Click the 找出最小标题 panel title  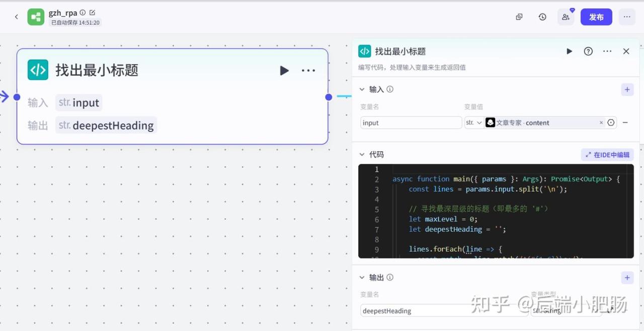(x=400, y=51)
